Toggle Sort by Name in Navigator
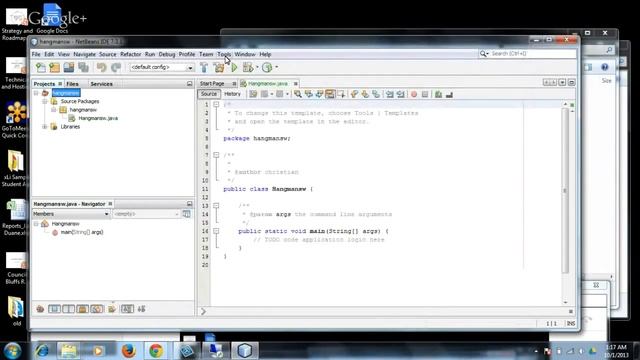This screenshot has width=640, height=360. point(127,309)
